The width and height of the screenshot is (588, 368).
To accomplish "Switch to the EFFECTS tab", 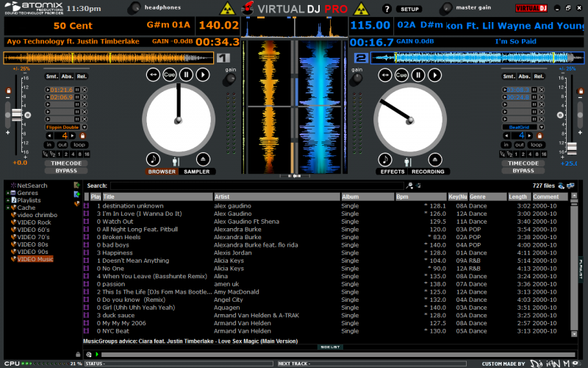I will coord(392,171).
